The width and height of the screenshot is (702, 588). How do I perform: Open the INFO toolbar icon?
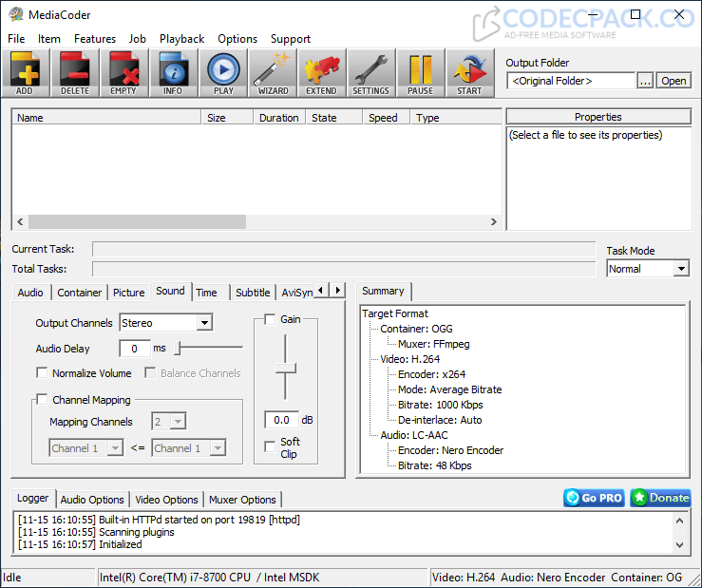click(x=174, y=73)
